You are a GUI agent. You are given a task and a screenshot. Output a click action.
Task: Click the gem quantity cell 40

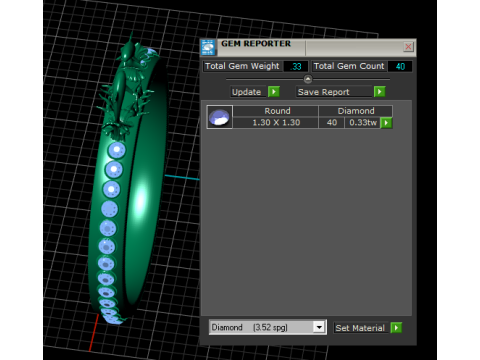point(332,123)
